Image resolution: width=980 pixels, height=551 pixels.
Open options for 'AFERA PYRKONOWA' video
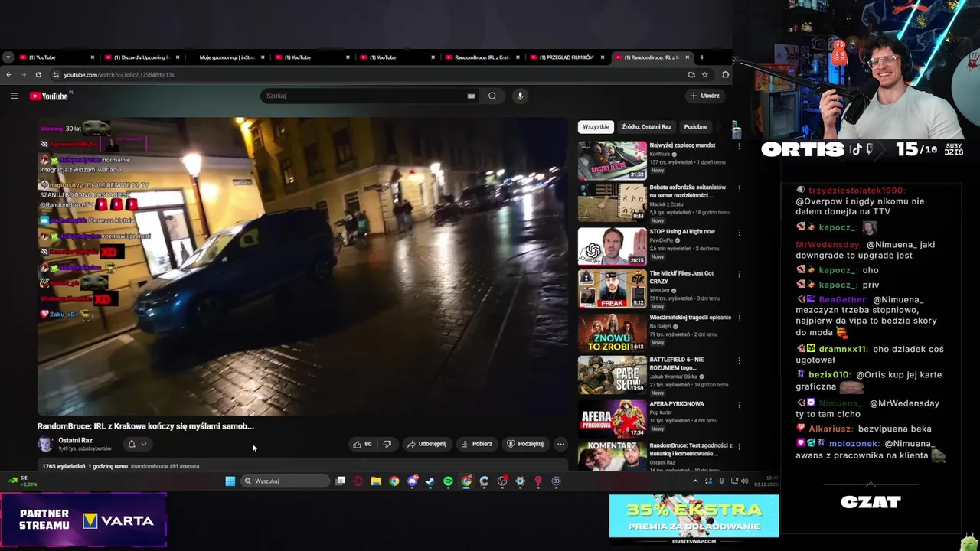click(739, 405)
